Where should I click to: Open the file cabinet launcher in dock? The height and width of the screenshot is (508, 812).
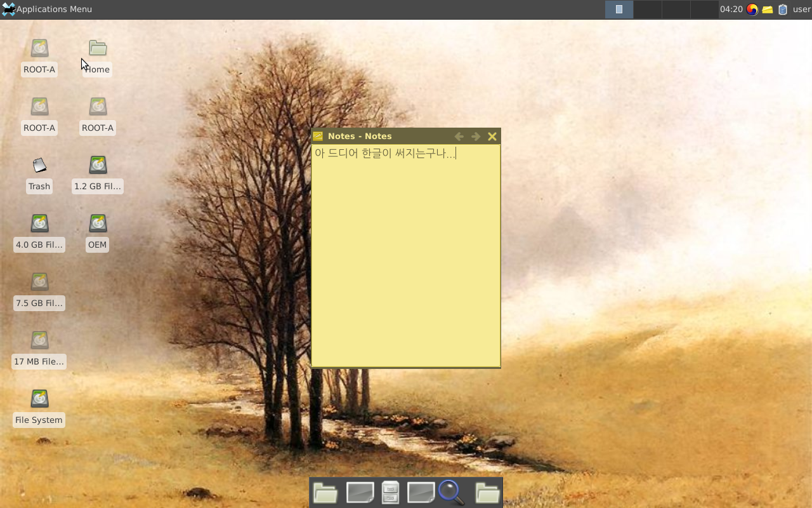tap(390, 493)
